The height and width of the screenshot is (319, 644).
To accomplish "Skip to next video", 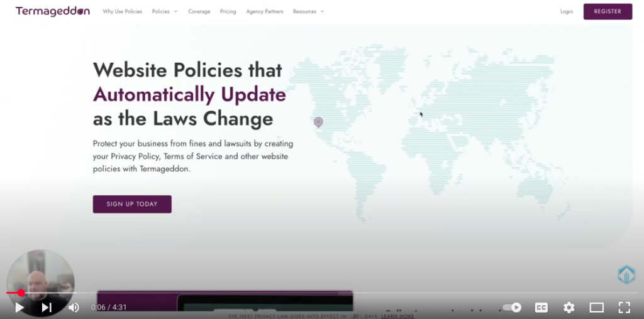I will [x=47, y=308].
